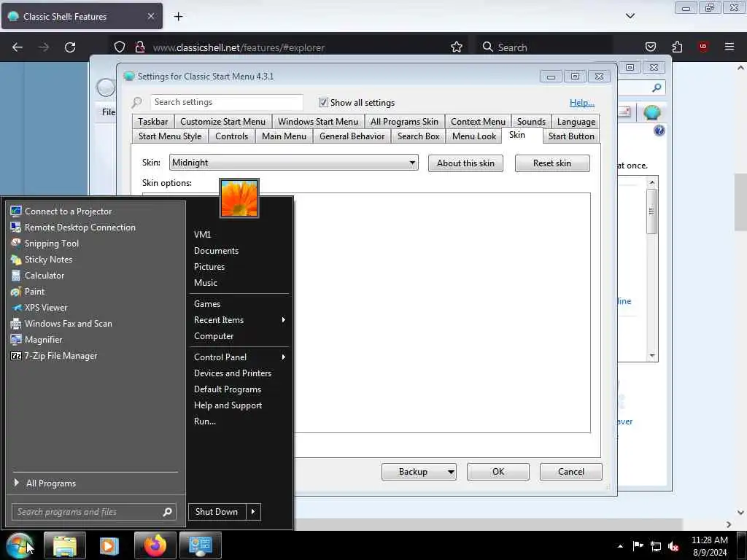747x560 pixels.
Task: Click Search programs and files box
Action: [94, 512]
